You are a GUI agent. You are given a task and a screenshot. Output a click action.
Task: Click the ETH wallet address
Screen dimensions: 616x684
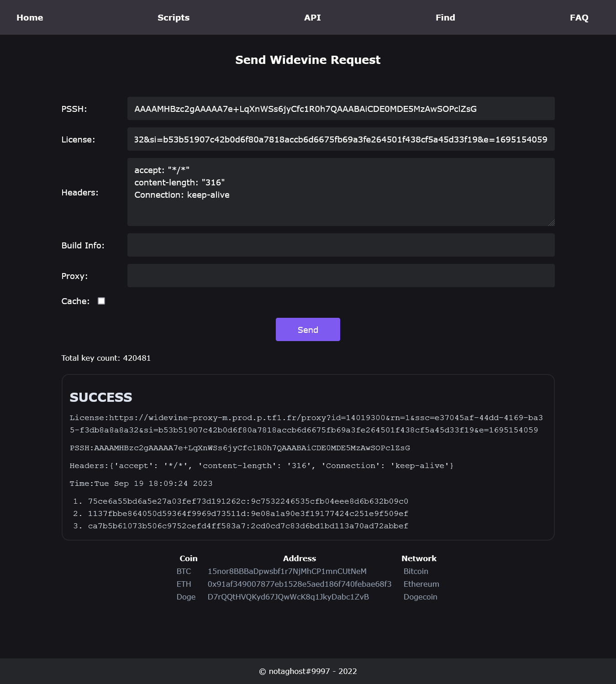[300, 584]
